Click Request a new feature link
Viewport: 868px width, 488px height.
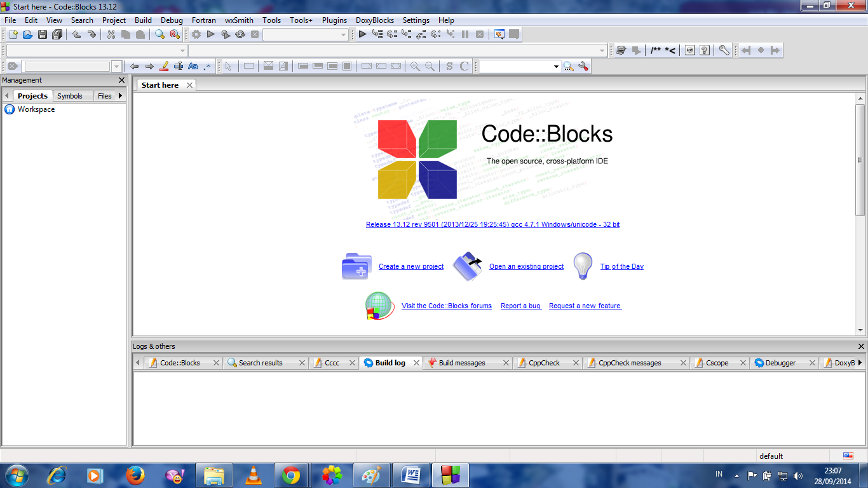tap(585, 306)
